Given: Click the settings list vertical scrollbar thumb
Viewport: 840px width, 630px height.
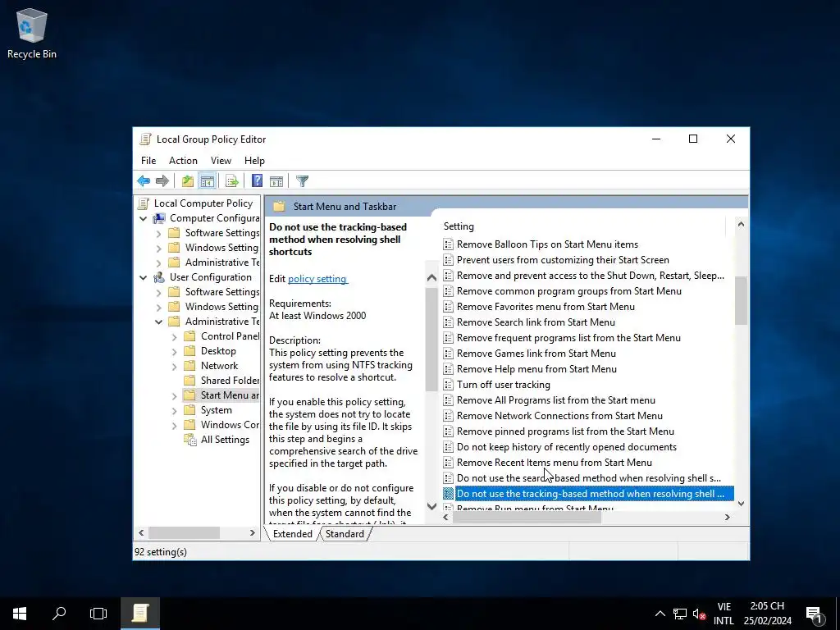Looking at the screenshot, I should (x=741, y=300).
